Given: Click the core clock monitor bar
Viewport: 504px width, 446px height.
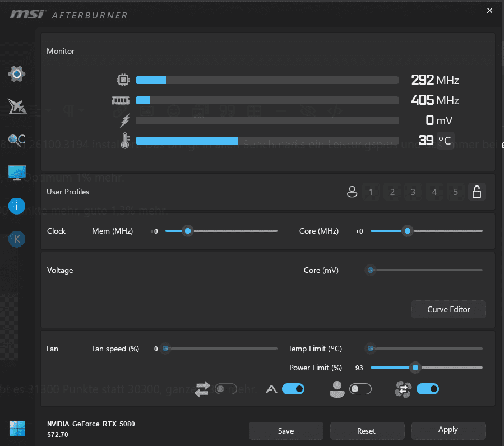Looking at the screenshot, I should (x=267, y=80).
